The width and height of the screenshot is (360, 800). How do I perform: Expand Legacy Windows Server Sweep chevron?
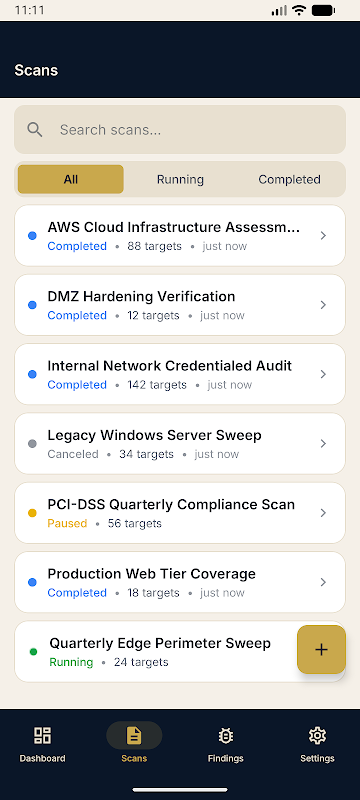pyautogui.click(x=323, y=443)
